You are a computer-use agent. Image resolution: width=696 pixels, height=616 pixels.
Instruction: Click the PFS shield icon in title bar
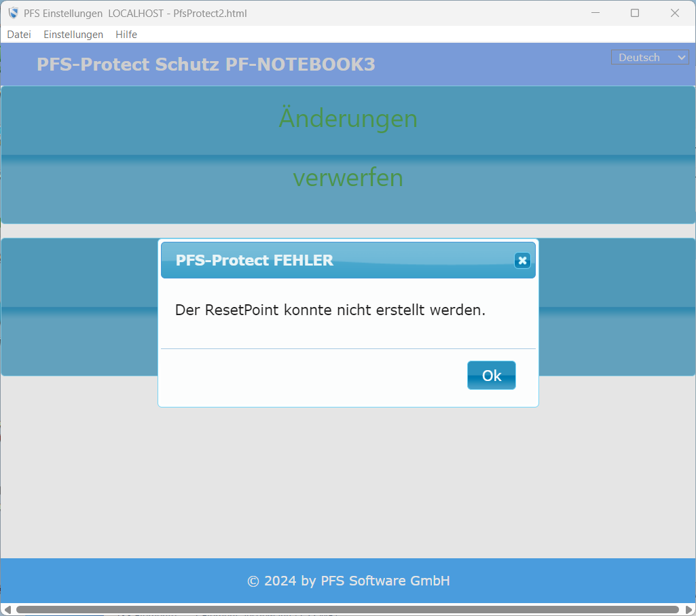point(13,13)
